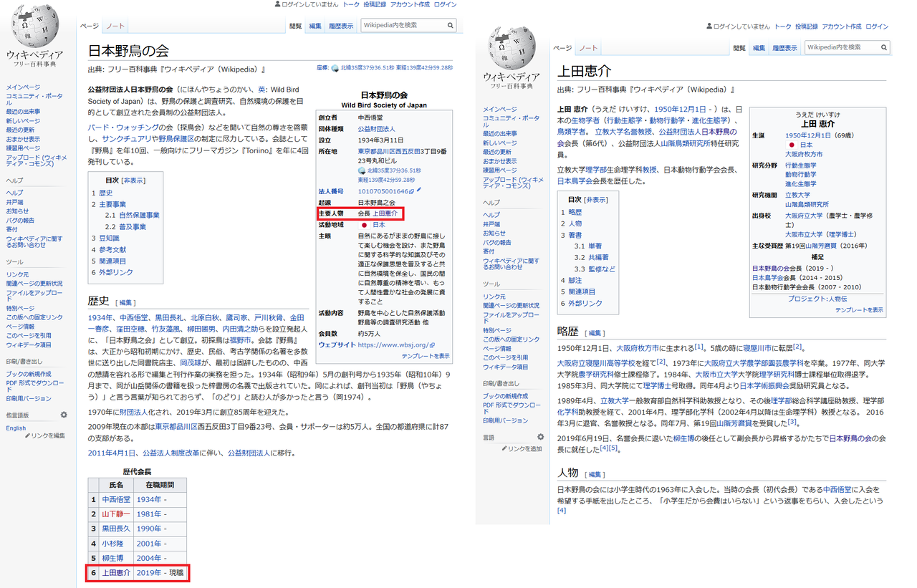Edit the 人物 section on 上田恵介 page
The width and height of the screenshot is (917, 588).
pyautogui.click(x=595, y=475)
